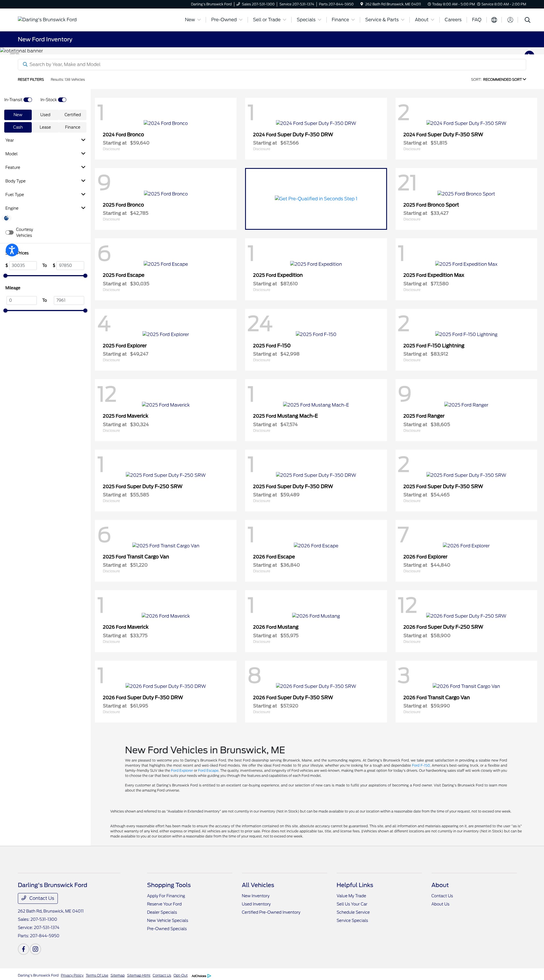Click Disclosure under 2025 Ford Escape
Image resolution: width=544 pixels, height=980 pixels.
111,290
